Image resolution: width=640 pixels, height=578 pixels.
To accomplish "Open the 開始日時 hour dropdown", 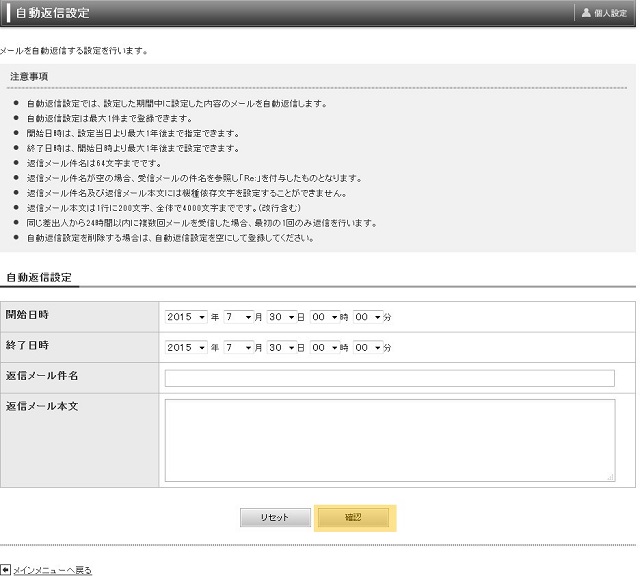I will coord(324,317).
